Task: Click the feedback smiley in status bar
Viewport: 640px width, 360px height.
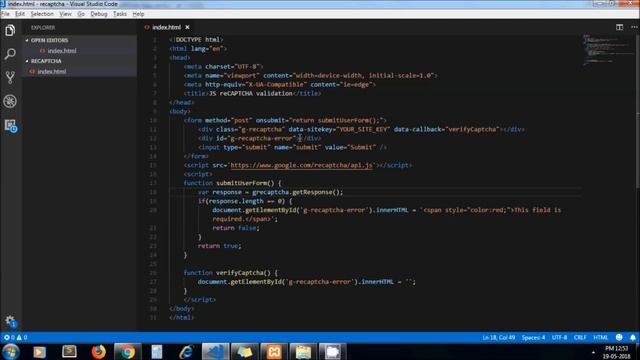Action: tap(619, 338)
